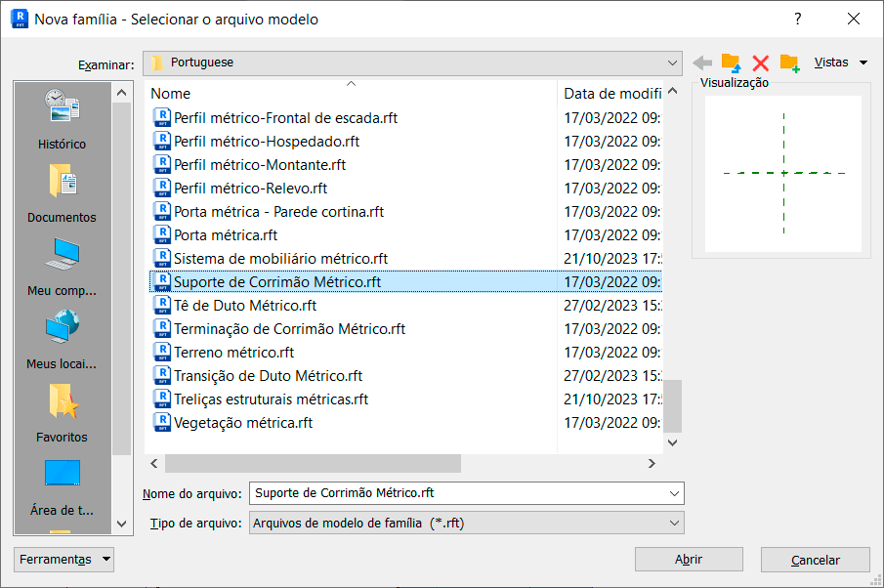Open the Vistas menu
This screenshot has height=588, width=884.
click(x=835, y=62)
